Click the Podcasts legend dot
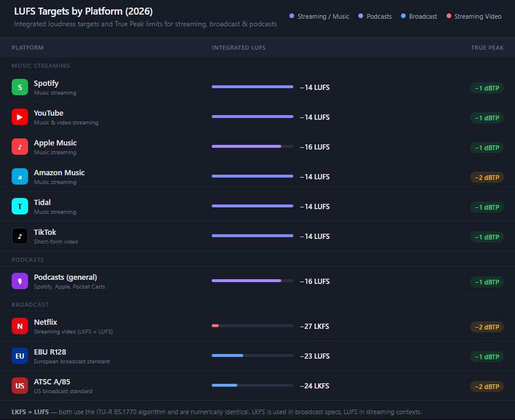Screen dimensions: 515x420 coord(361,16)
